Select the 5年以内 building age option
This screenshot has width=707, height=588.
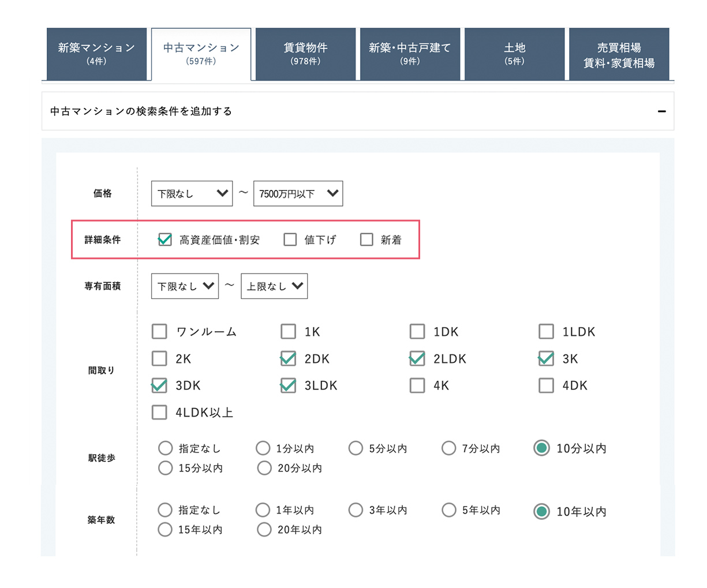tap(449, 510)
